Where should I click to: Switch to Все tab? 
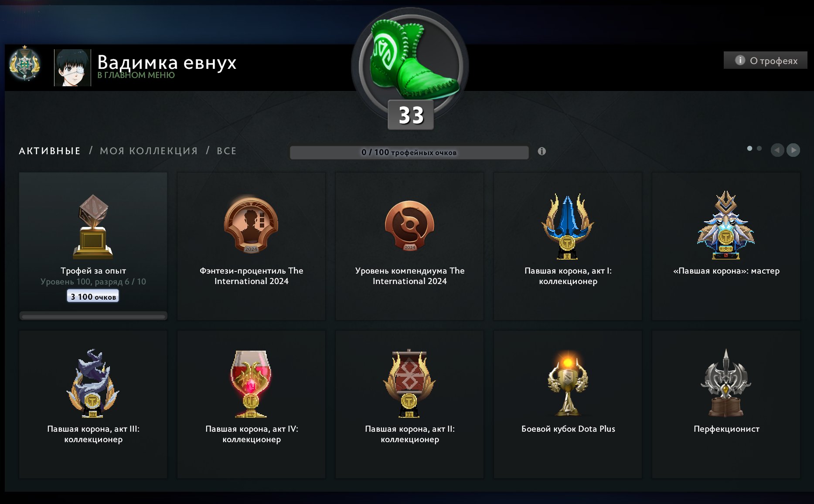[227, 151]
